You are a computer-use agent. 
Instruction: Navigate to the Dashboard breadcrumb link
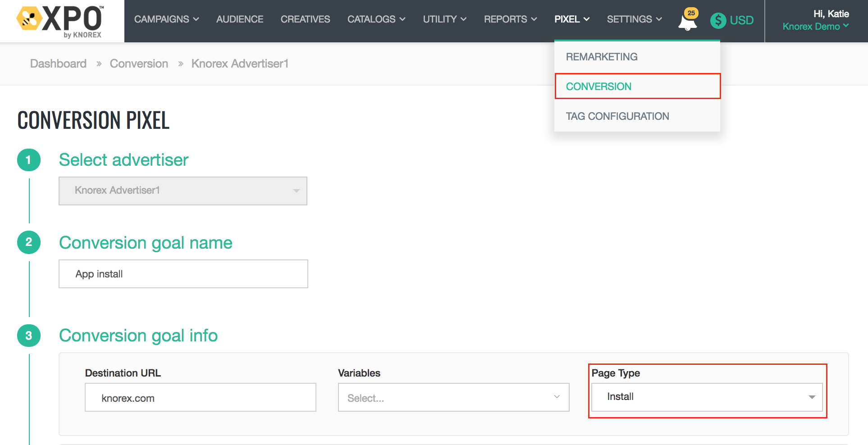click(58, 64)
